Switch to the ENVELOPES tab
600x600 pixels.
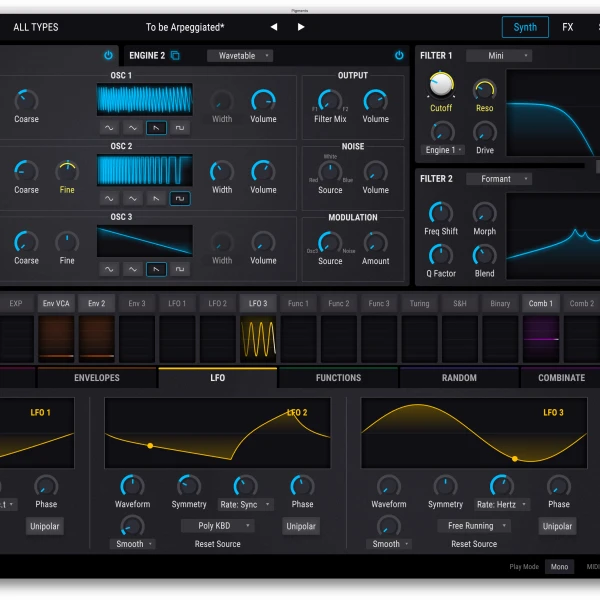(97, 378)
